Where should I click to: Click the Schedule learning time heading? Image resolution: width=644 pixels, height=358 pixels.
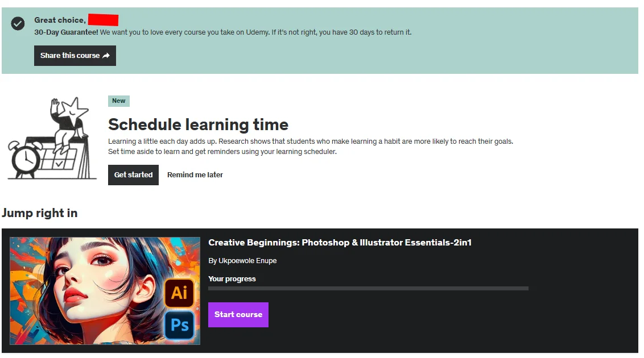198,124
